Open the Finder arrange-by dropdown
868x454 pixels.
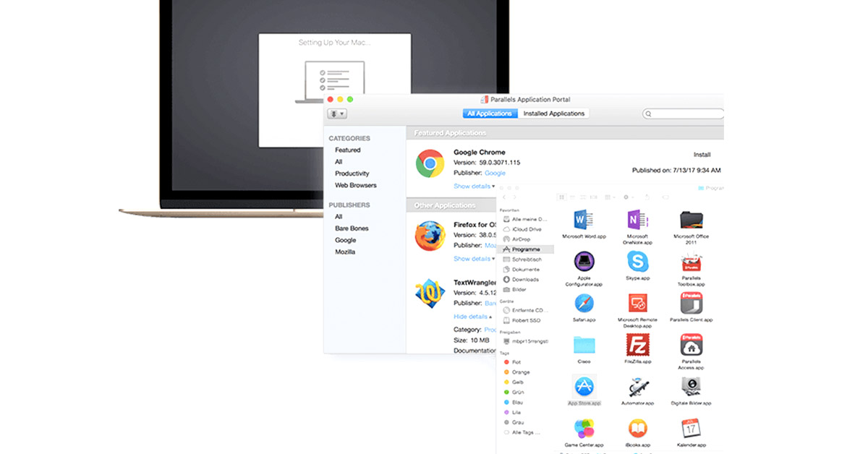(x=610, y=197)
